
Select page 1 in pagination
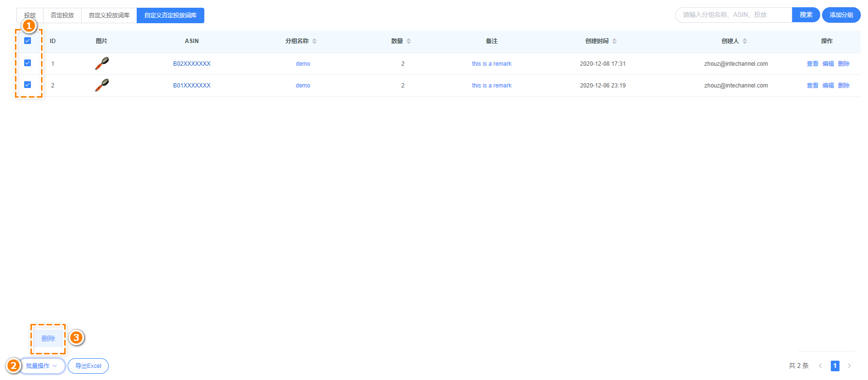pos(835,366)
